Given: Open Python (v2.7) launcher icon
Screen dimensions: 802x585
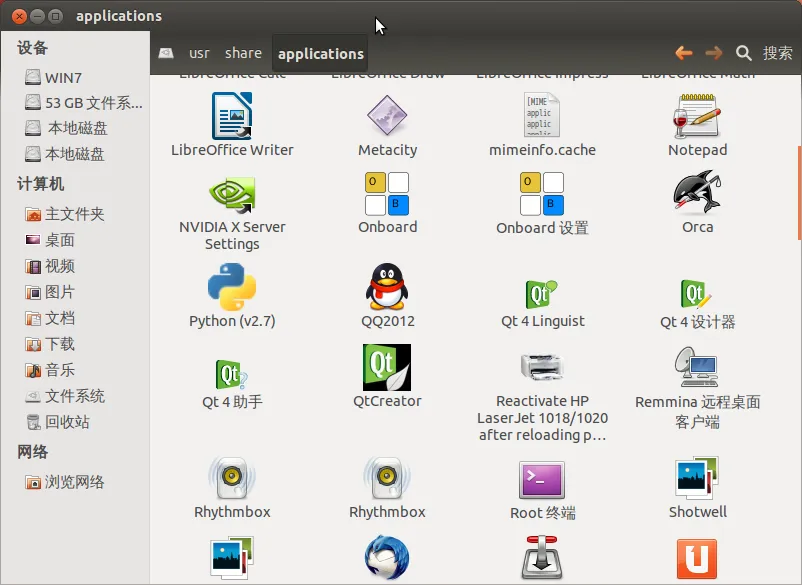Looking at the screenshot, I should coord(232,287).
